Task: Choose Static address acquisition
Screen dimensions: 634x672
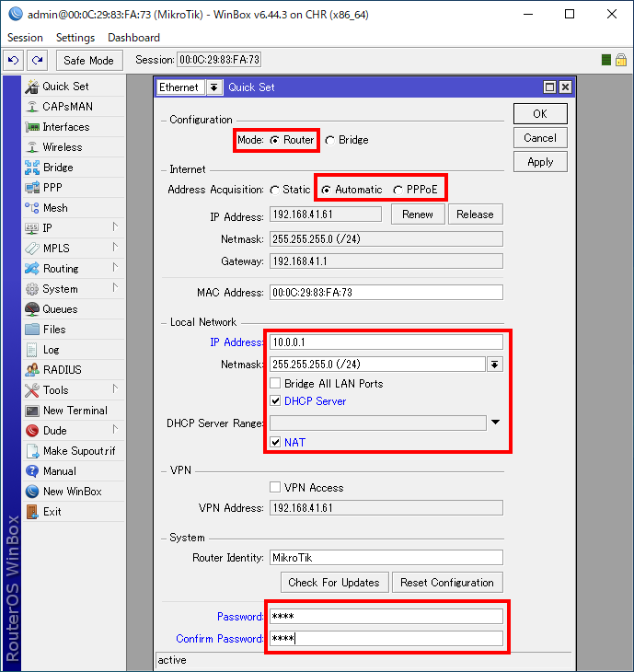Action: tap(274, 190)
